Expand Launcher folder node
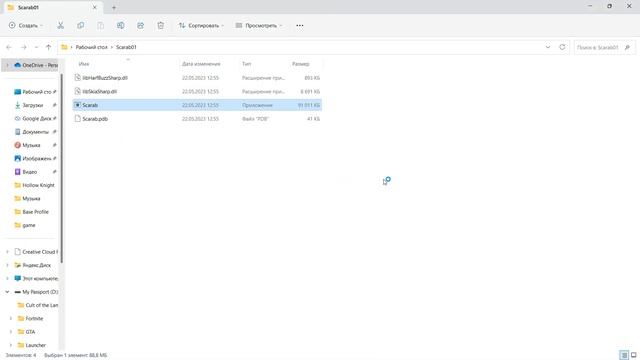The height and width of the screenshot is (360, 640). (x=11, y=345)
